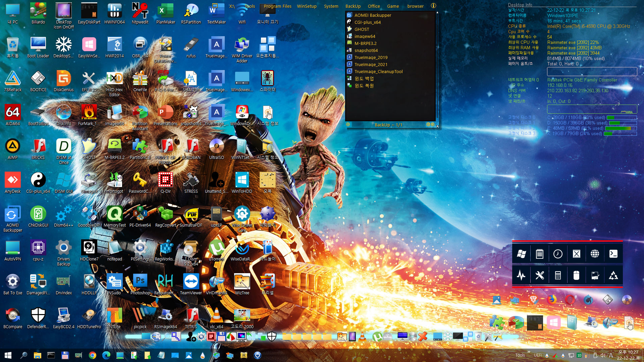Open the taskbar search magnifier
Viewport: 644px width, 362px height.
(23, 355)
